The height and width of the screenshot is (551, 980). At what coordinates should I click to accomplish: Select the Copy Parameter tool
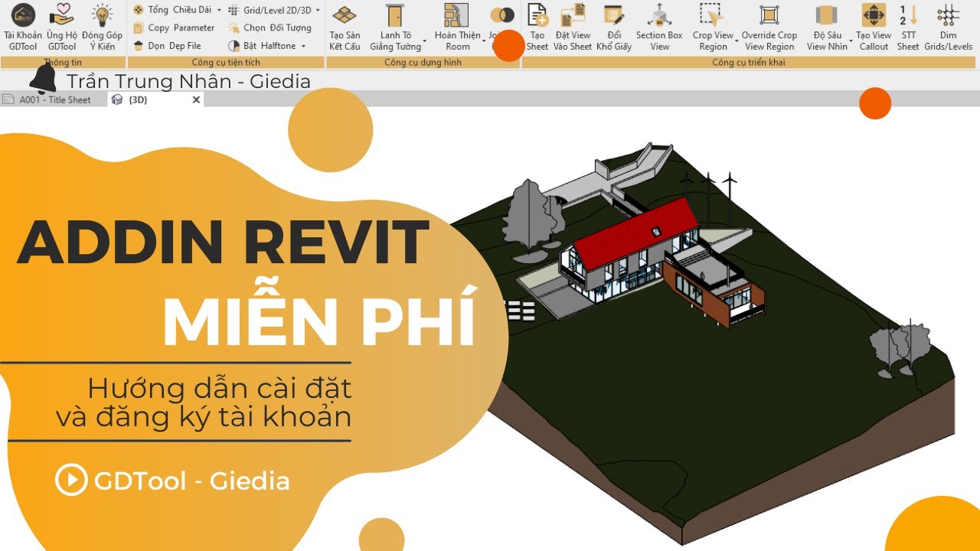pyautogui.click(x=174, y=28)
